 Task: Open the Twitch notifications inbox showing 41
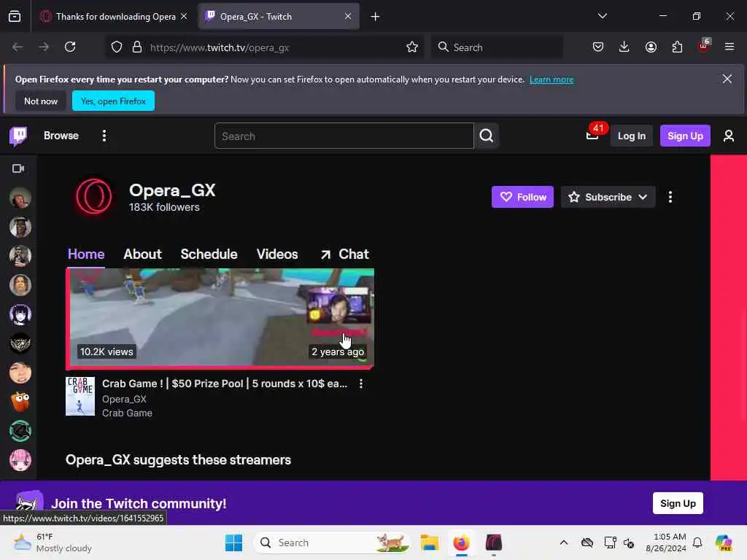[592, 136]
